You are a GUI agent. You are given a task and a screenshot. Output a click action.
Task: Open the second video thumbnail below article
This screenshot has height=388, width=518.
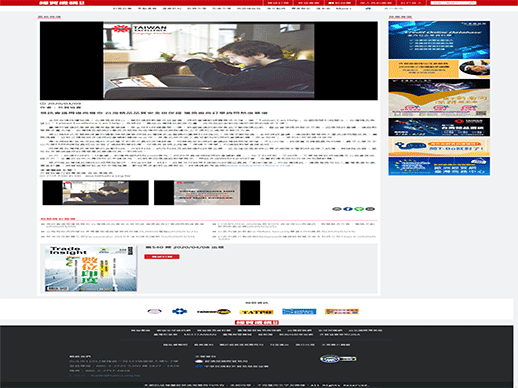(x=207, y=193)
